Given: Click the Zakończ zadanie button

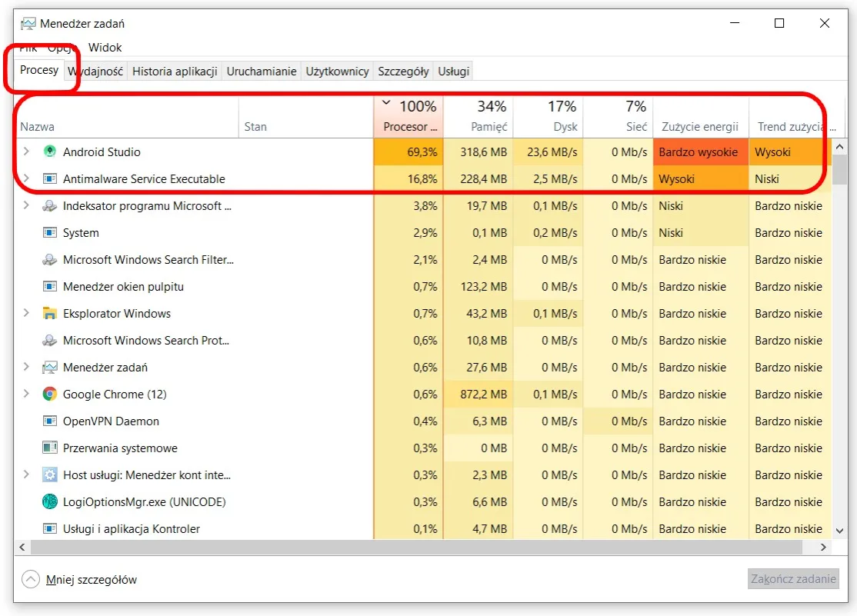Looking at the screenshot, I should (793, 578).
